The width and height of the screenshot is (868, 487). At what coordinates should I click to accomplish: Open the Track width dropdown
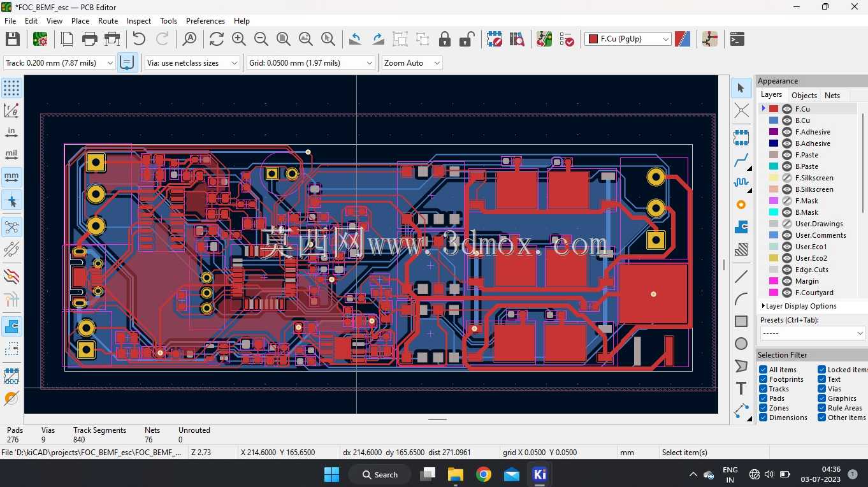(x=59, y=63)
